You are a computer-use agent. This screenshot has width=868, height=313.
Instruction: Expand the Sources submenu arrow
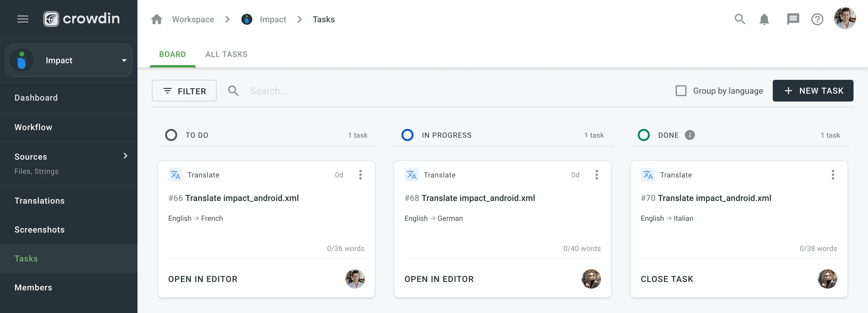(125, 156)
